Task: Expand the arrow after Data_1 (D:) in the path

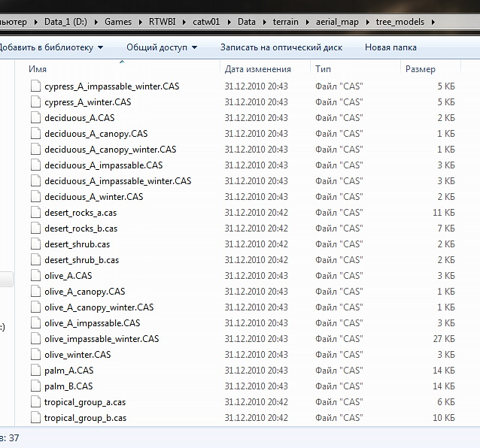Action: [x=96, y=22]
